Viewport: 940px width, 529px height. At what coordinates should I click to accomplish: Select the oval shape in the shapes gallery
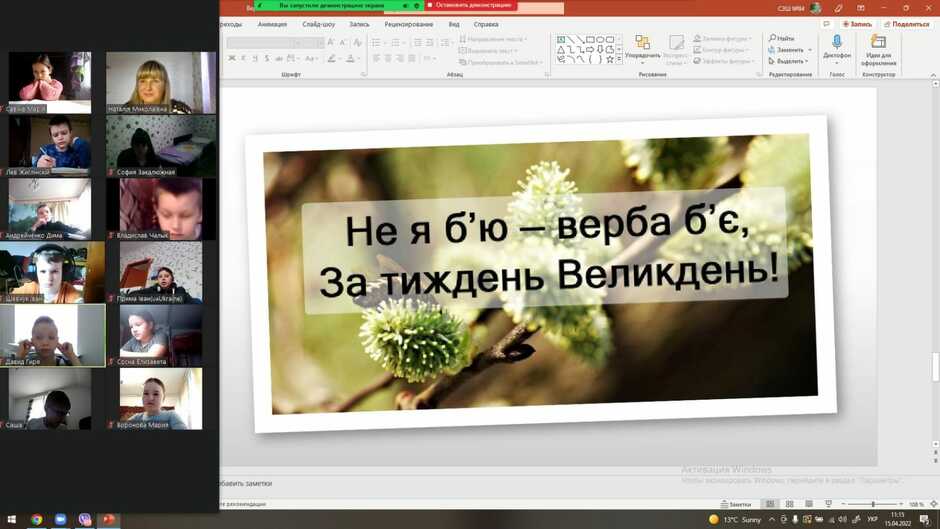tap(600, 40)
